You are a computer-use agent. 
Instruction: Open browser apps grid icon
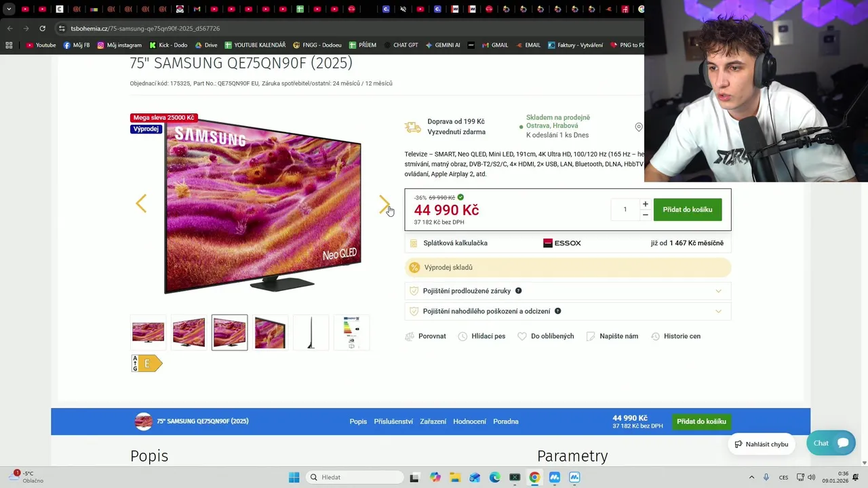point(9,45)
